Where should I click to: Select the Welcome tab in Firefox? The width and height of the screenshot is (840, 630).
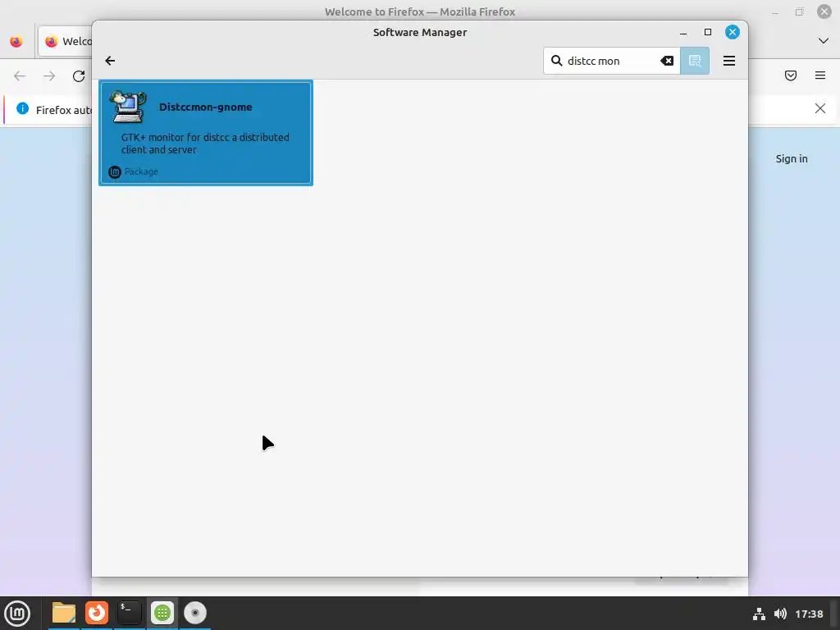[x=66, y=41]
